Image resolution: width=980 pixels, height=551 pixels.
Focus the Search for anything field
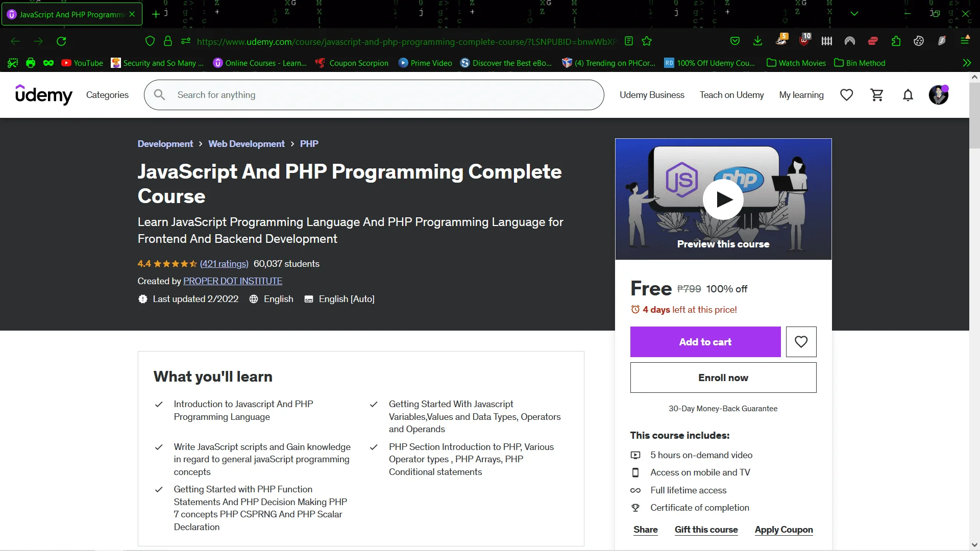pyautogui.click(x=374, y=95)
